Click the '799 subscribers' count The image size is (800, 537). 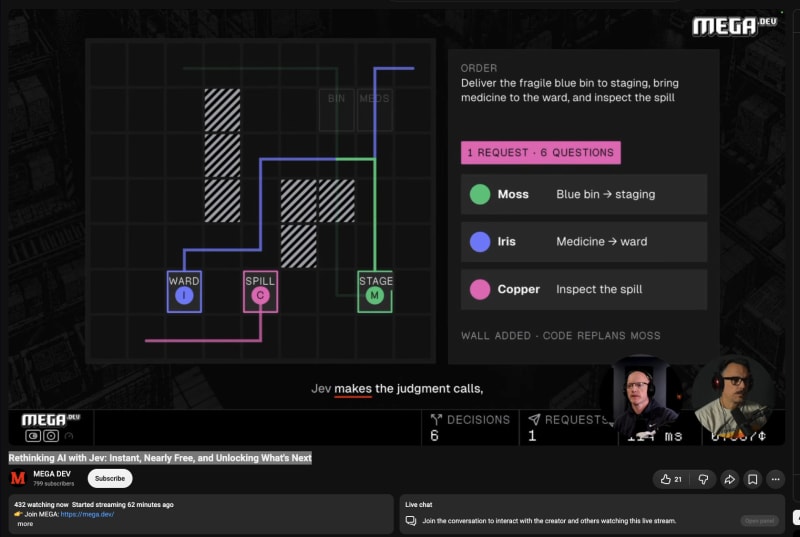(x=54, y=483)
